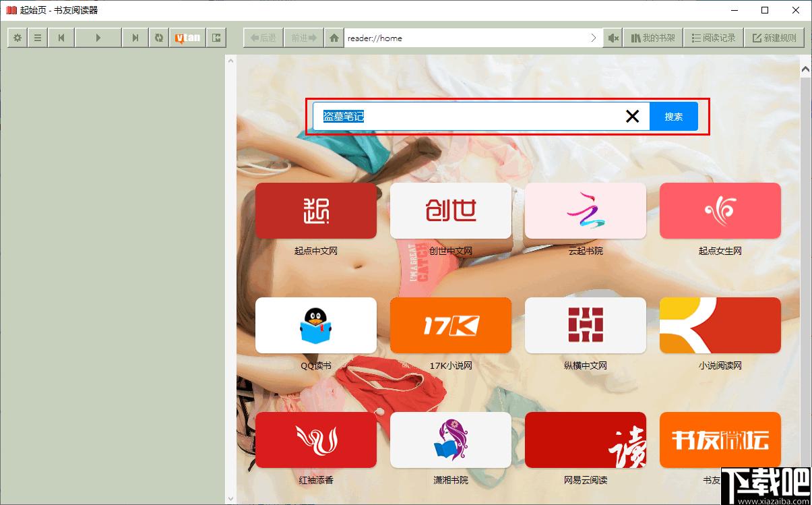Open 书友微坛 orange tile
The height and width of the screenshot is (505, 812).
720,440
